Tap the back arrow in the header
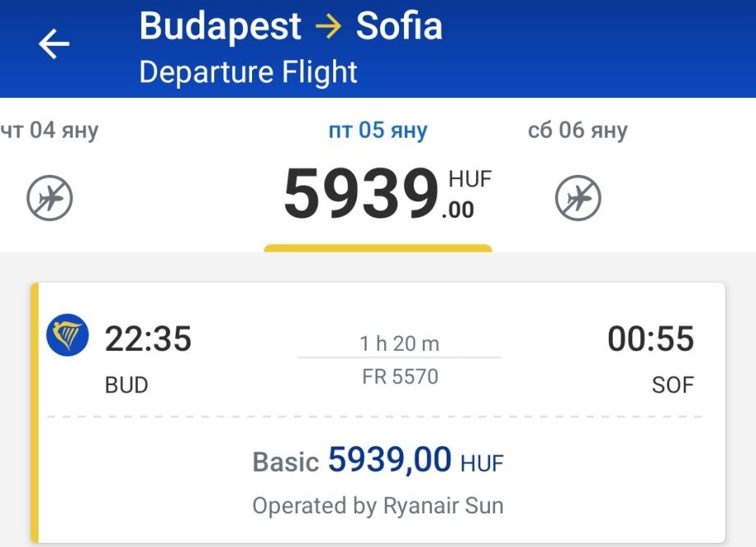756x547 pixels. (54, 44)
